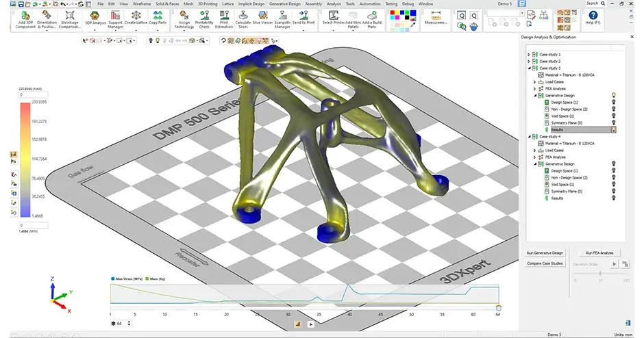Expand Load Cases under Case study 3
Screen dimensions: 644x338
(534, 81)
